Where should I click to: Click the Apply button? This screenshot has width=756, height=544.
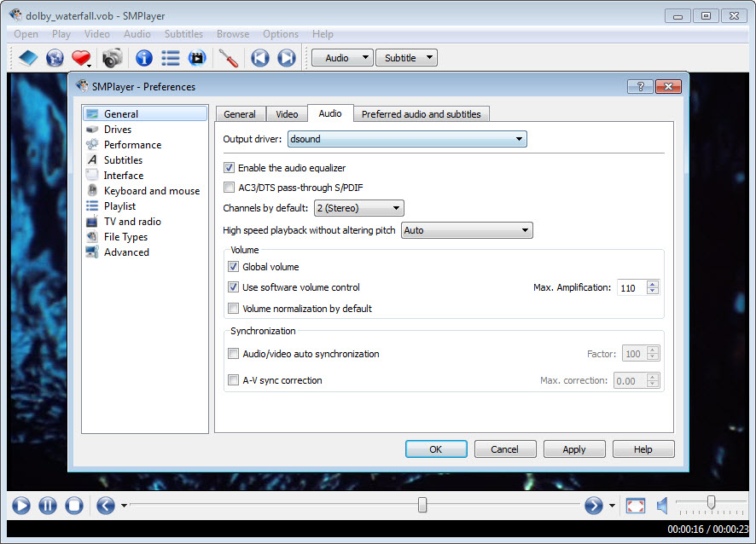point(573,449)
